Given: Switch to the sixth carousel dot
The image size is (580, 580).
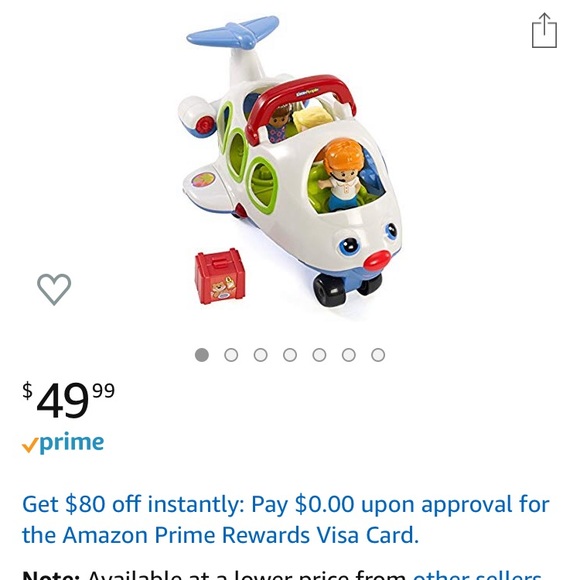Looking at the screenshot, I should pyautogui.click(x=349, y=355).
